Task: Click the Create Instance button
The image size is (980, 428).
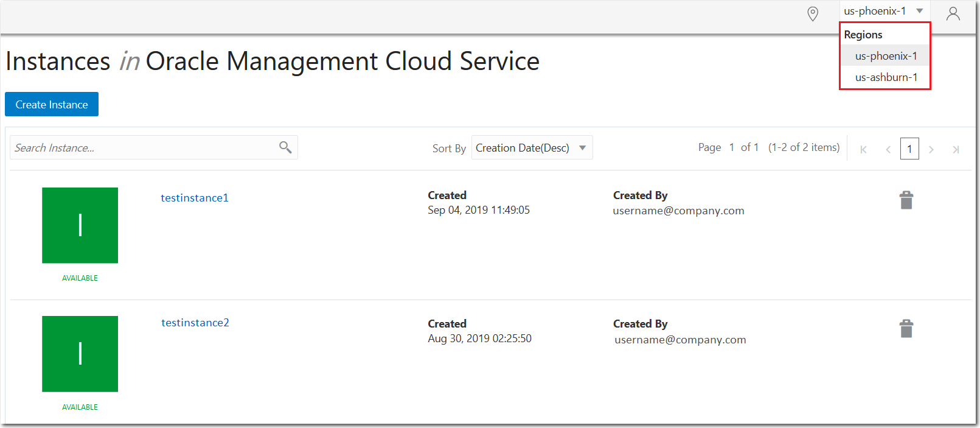Action: click(52, 104)
